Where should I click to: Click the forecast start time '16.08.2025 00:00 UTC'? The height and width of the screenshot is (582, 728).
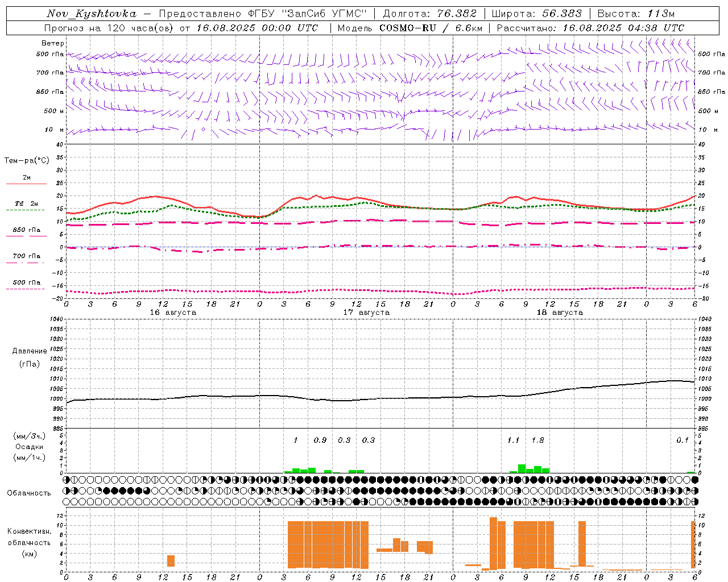point(257,28)
